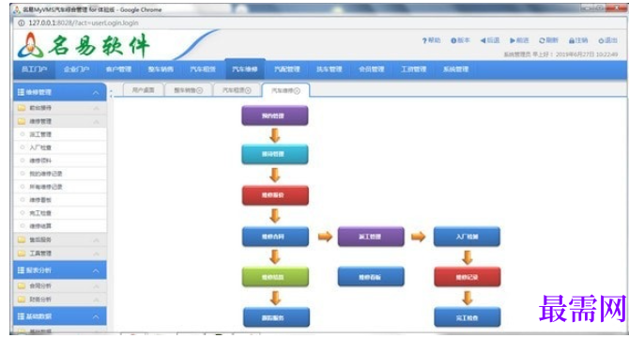This screenshot has height=338, width=644.
Task: Exit using the 退出 power icon
Action: (x=601, y=40)
